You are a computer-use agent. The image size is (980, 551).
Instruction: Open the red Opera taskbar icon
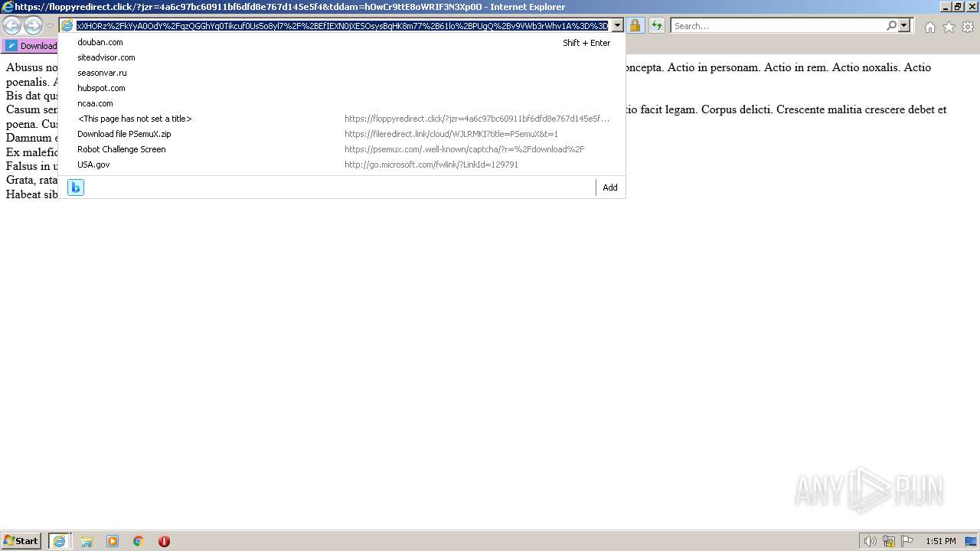tap(164, 541)
